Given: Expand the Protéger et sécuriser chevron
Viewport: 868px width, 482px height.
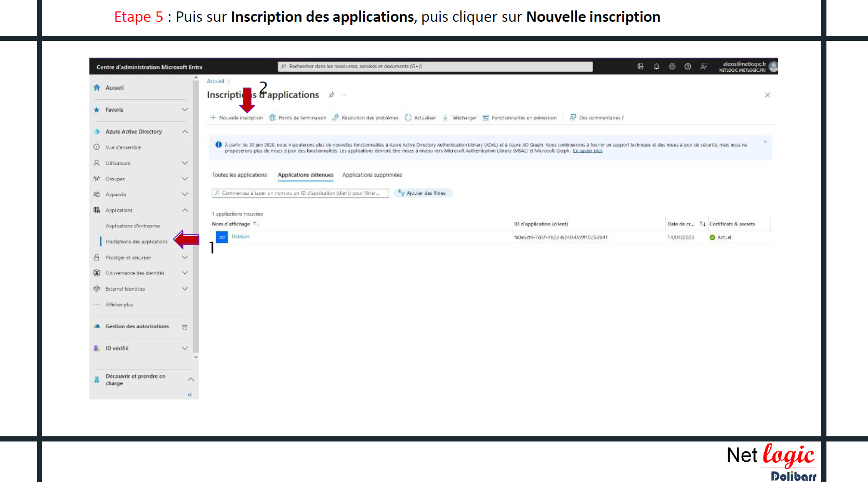Looking at the screenshot, I should tap(185, 258).
